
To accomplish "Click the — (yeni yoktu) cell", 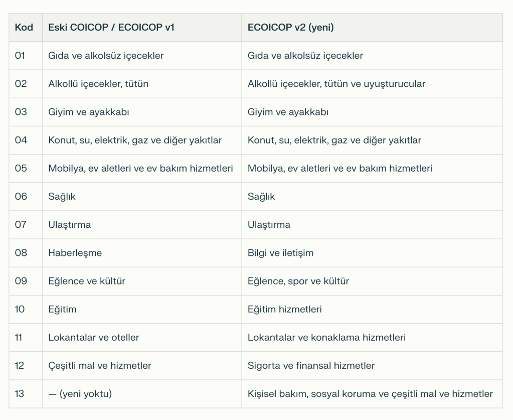I will tap(80, 393).
